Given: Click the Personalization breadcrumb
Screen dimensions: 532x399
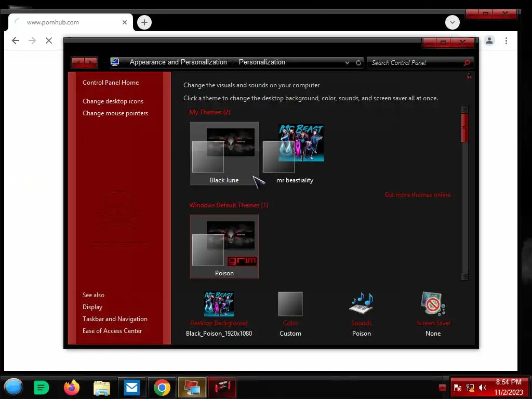Looking at the screenshot, I should [x=262, y=62].
